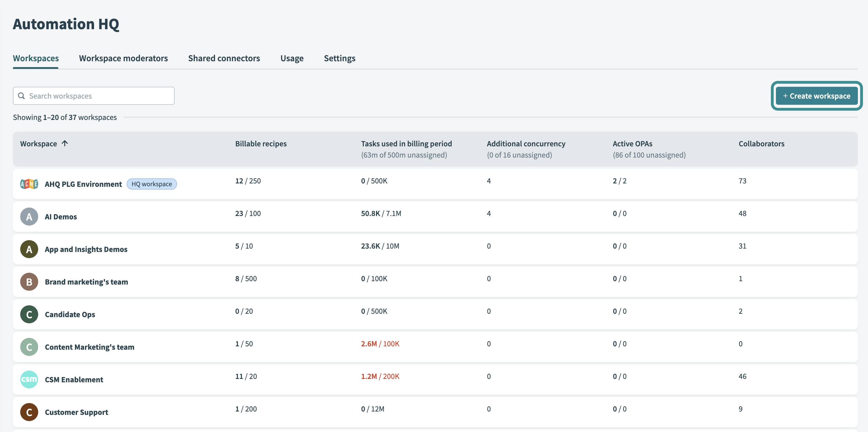Open the CSM Enablement workspace name
This screenshot has width=868, height=432.
click(x=74, y=380)
